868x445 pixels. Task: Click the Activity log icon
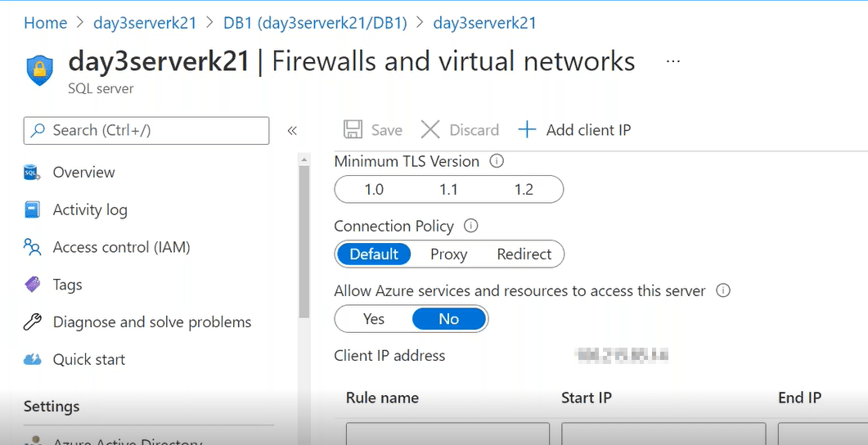pyautogui.click(x=32, y=210)
